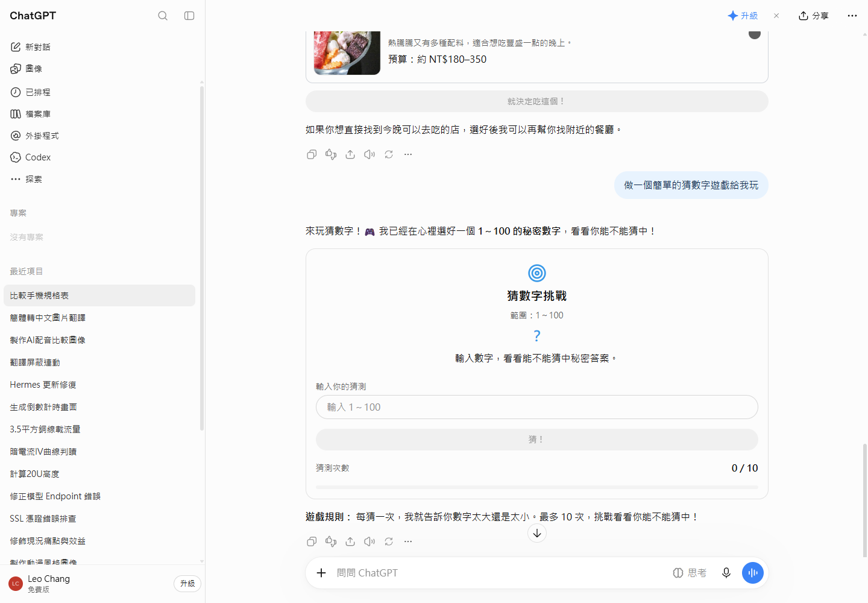Click the sidebar 升級 upgrade button
868x603 pixels.
tap(187, 584)
